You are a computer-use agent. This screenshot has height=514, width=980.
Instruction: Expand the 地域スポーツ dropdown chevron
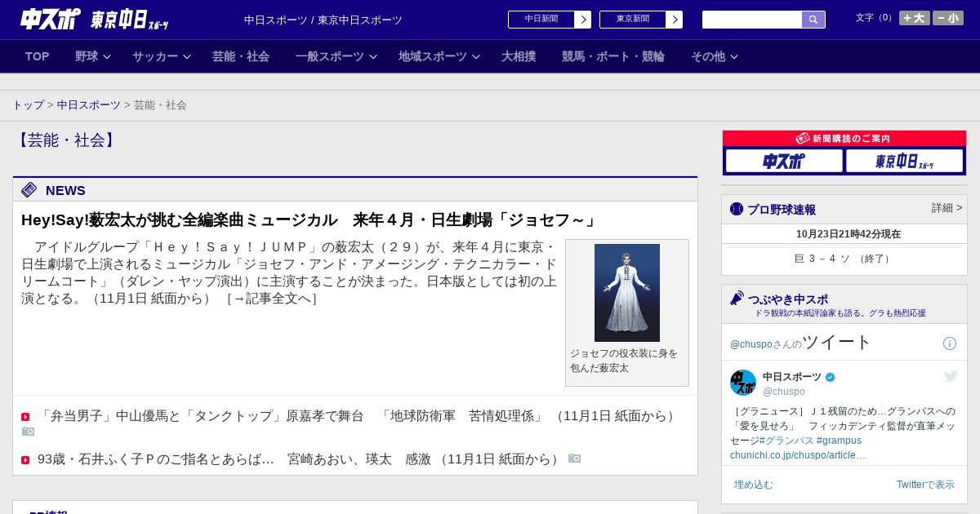pyautogui.click(x=476, y=56)
